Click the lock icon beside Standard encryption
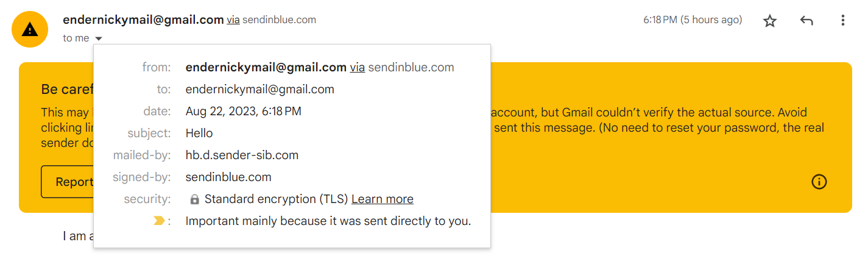Screen dimensions: 868x275 (x=194, y=199)
